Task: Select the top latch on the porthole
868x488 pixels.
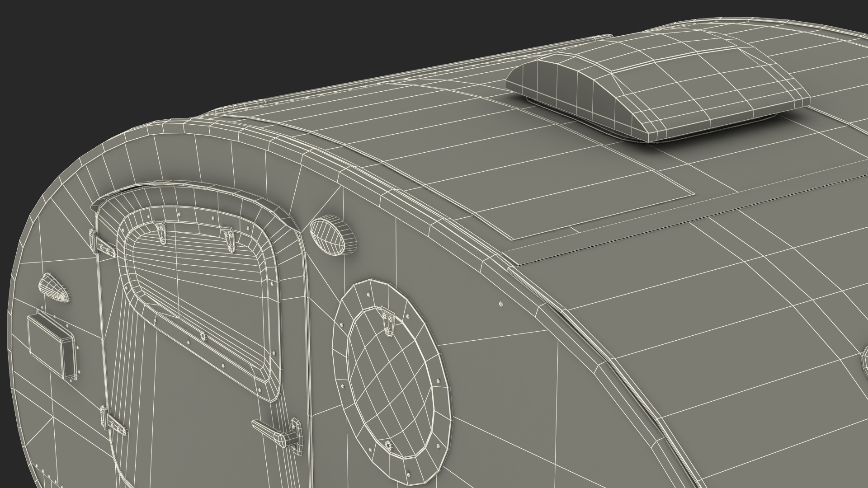Action: pos(387,322)
